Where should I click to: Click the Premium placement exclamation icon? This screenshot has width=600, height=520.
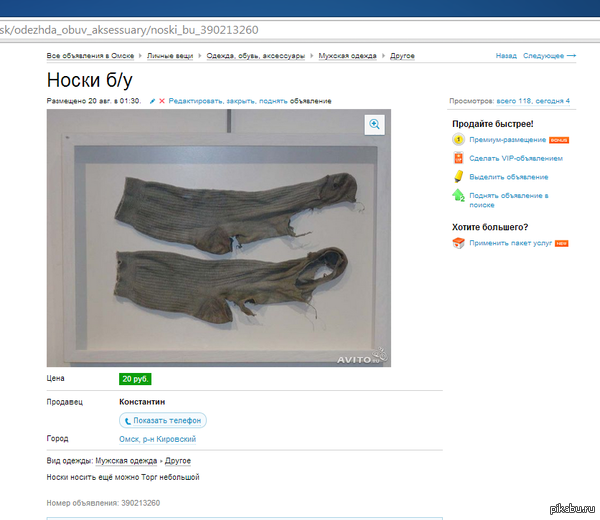coord(458,140)
